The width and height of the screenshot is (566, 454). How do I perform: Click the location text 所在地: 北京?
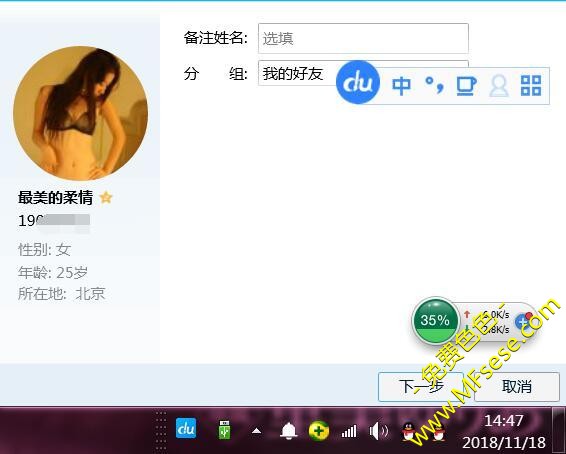click(x=62, y=293)
